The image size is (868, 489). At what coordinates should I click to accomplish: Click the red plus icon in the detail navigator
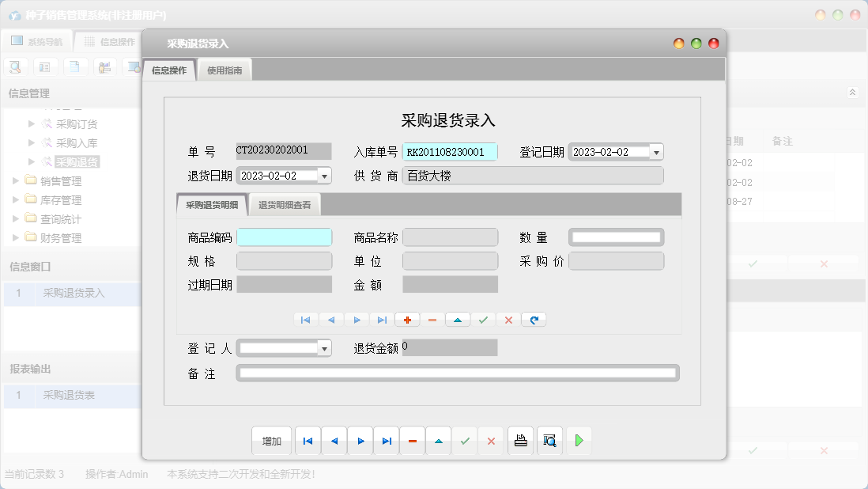[x=407, y=320]
